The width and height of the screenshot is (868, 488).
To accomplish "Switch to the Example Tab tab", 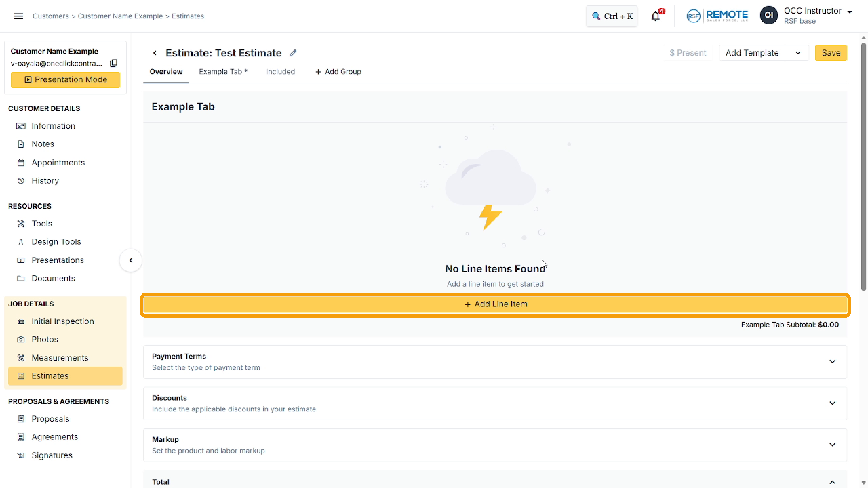I will pos(223,72).
